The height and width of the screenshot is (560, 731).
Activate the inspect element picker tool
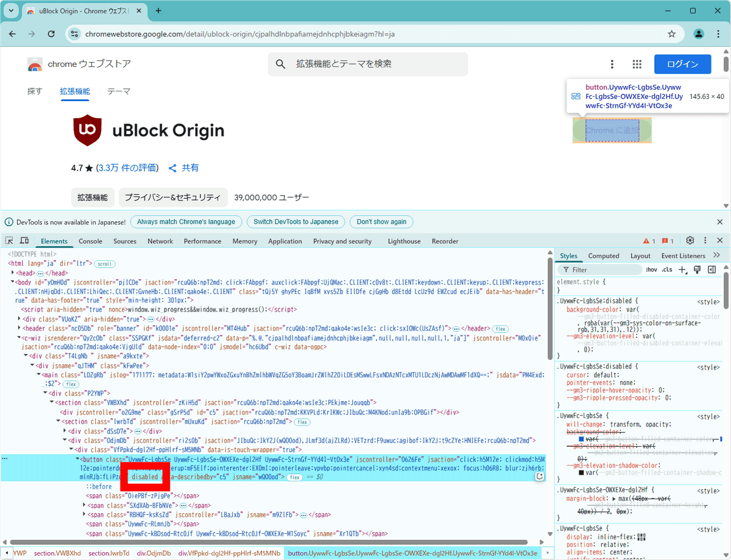[x=9, y=241]
